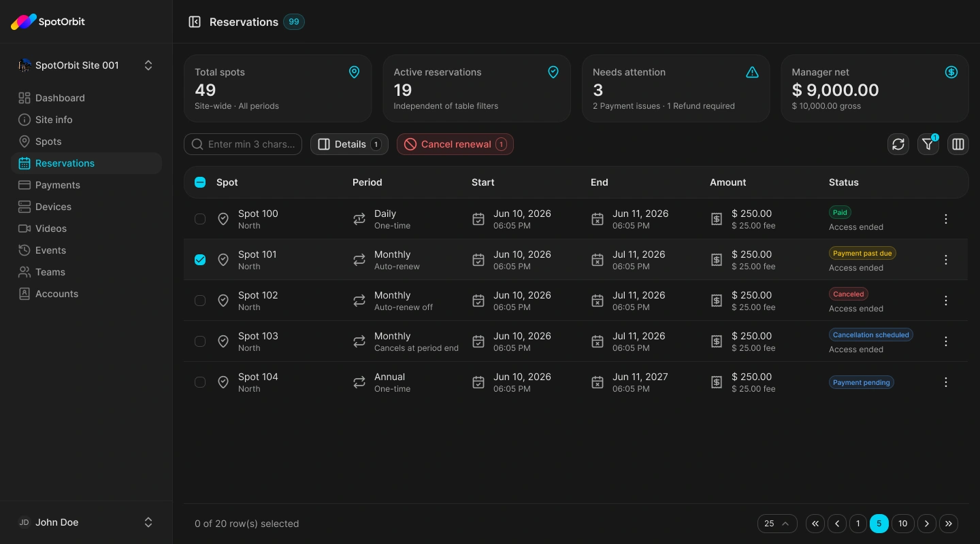
Task: Select the Spot 103 row checkbox
Action: 200,341
